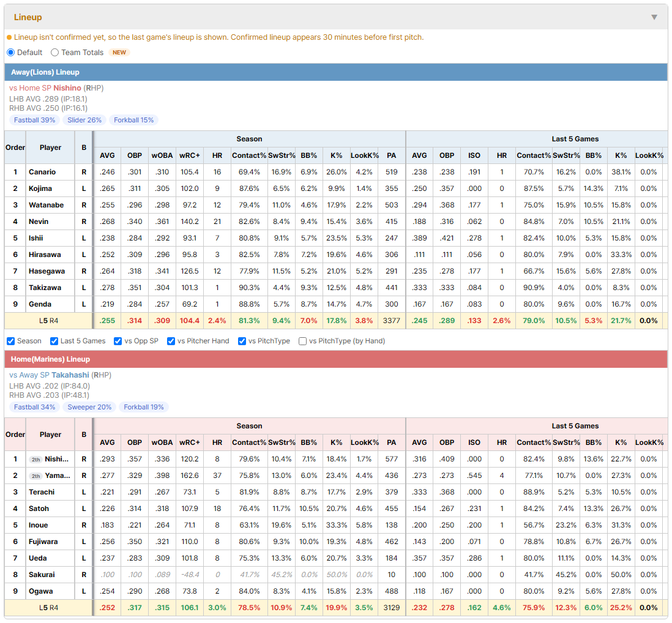Sort Lions table by wRC+ header
The image size is (672, 623).
(x=190, y=155)
